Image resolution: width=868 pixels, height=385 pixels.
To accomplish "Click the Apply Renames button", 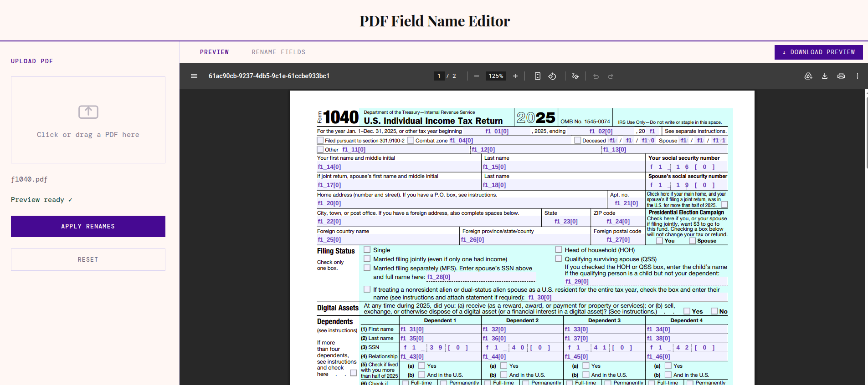I will tap(88, 226).
